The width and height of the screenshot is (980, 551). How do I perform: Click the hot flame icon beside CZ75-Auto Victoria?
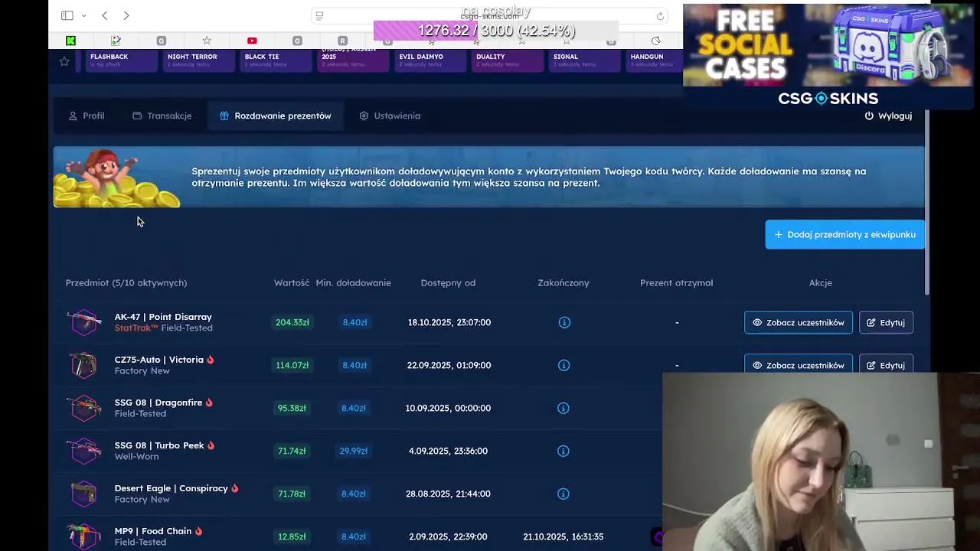click(x=211, y=360)
